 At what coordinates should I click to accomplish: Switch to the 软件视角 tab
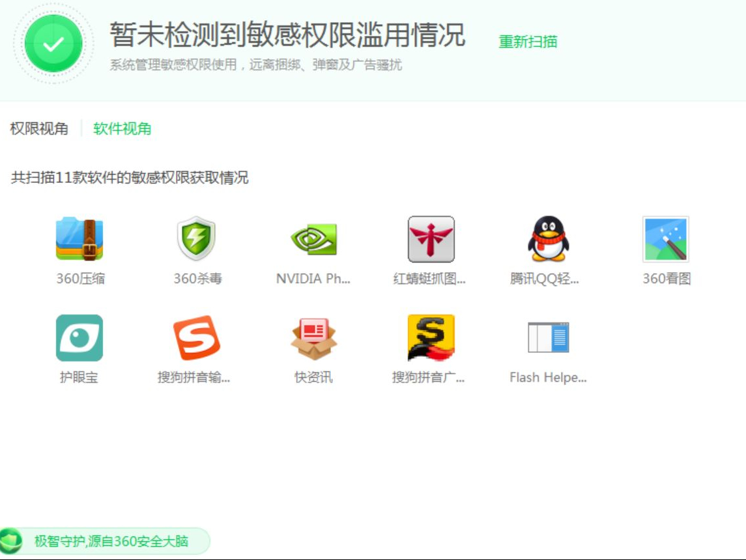coord(122,128)
